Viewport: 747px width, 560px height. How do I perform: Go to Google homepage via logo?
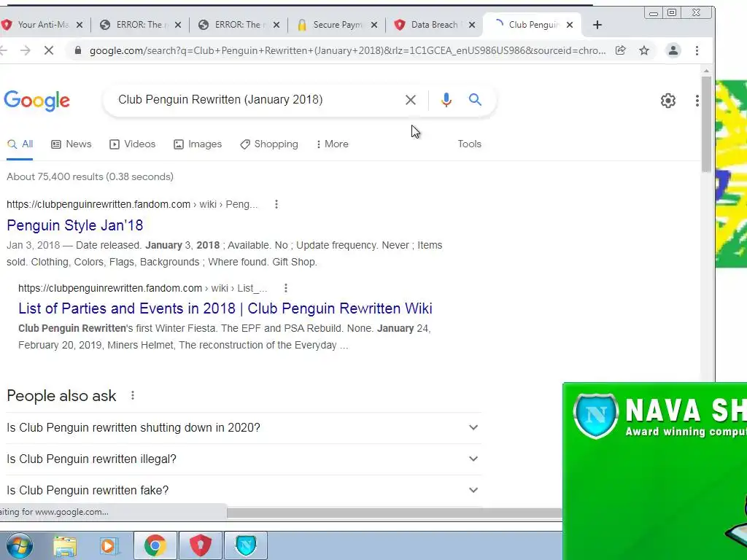pos(36,101)
